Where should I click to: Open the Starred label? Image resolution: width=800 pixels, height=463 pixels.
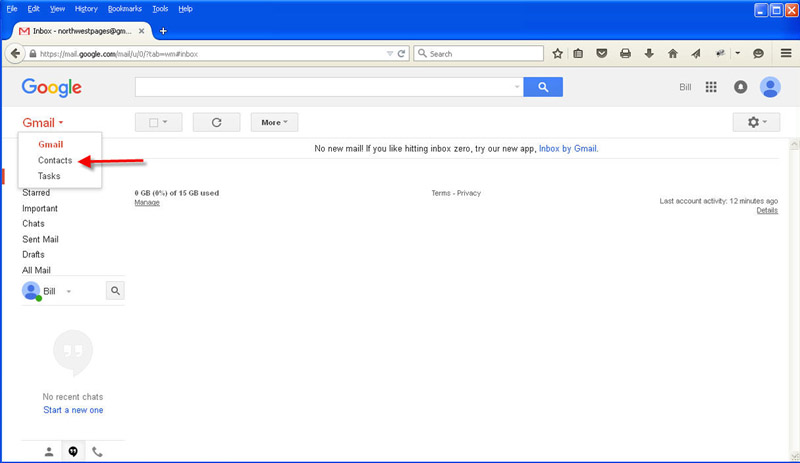pyautogui.click(x=36, y=193)
